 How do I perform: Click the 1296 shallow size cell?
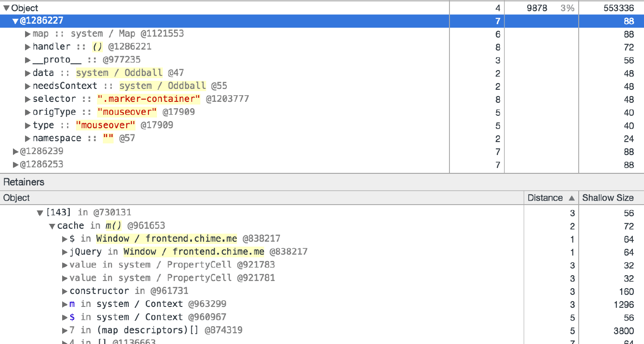(x=623, y=304)
